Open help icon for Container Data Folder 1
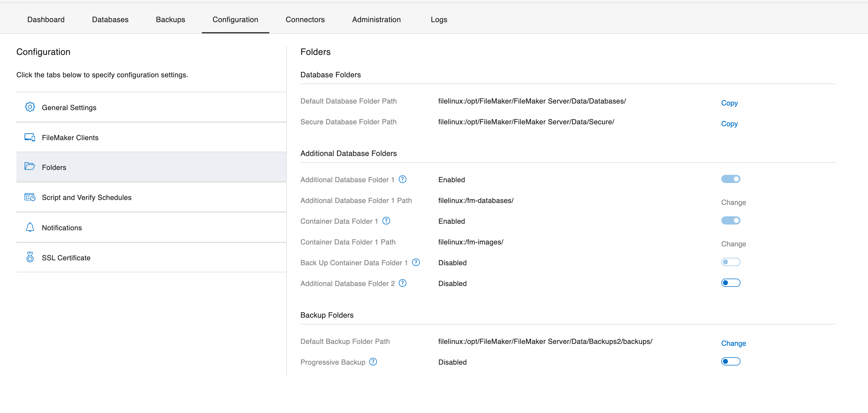The image size is (868, 413). pos(386,221)
